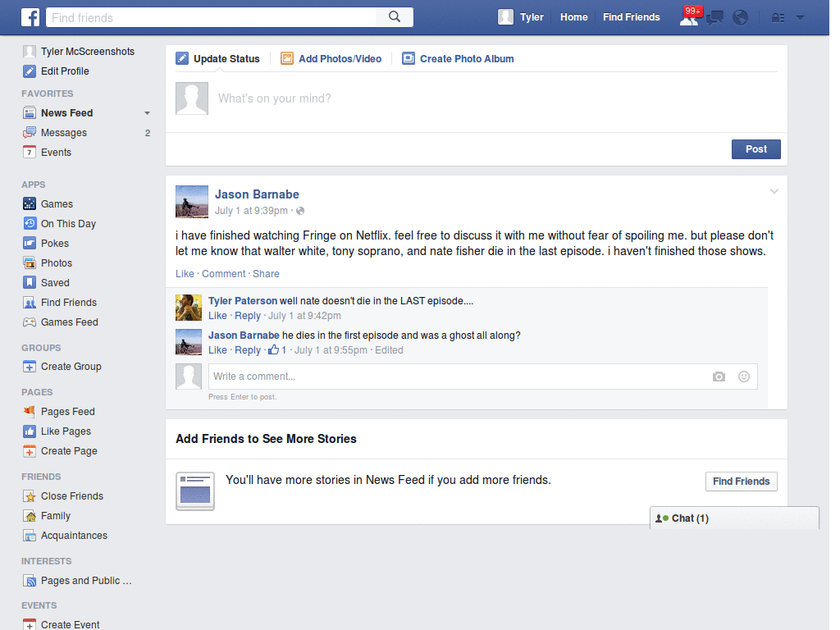This screenshot has width=840, height=630.
Task: Open the emoji smiley picker in comment box
Action: coord(743,377)
